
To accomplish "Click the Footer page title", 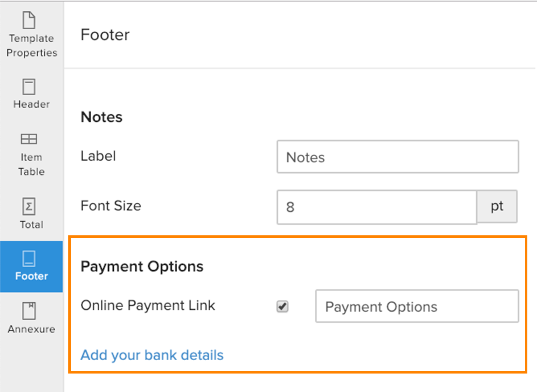I will point(105,35).
